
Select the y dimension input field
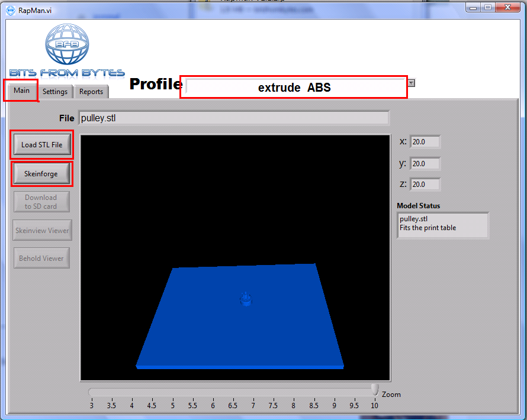tap(425, 163)
